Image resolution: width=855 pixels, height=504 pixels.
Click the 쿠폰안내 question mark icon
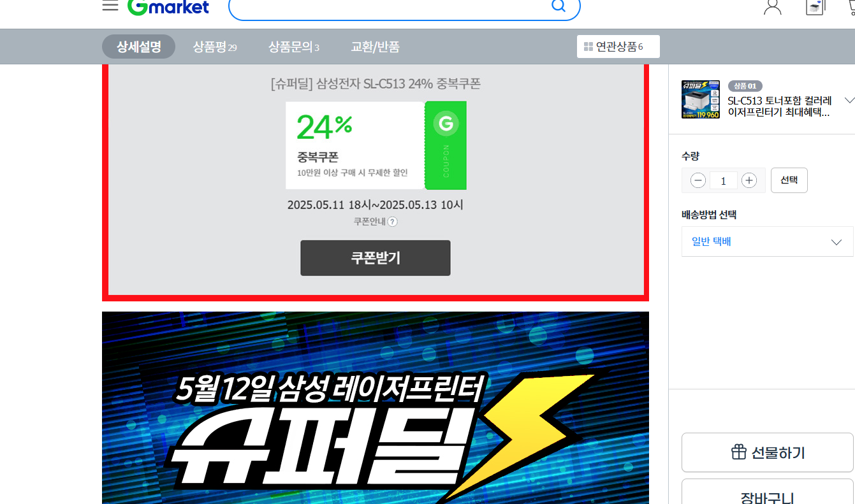[393, 222]
